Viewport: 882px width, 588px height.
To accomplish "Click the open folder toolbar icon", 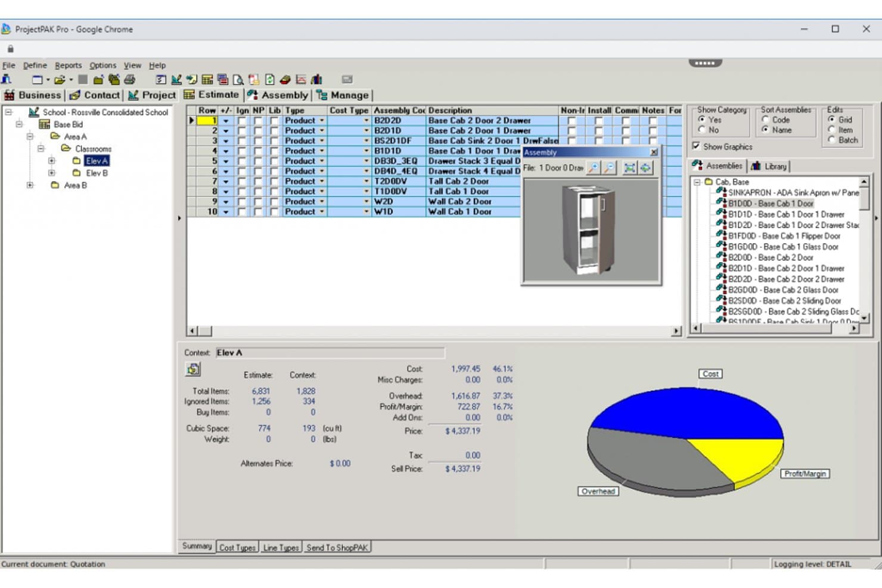I will pyautogui.click(x=60, y=79).
